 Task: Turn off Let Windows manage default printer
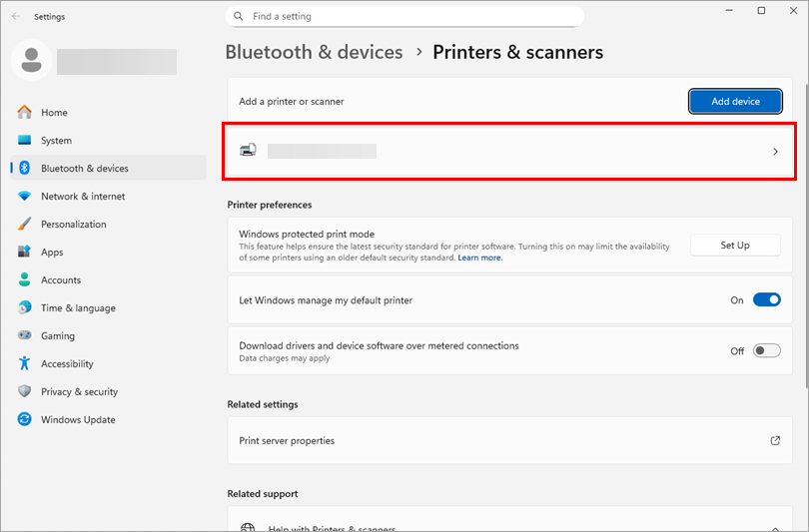766,299
